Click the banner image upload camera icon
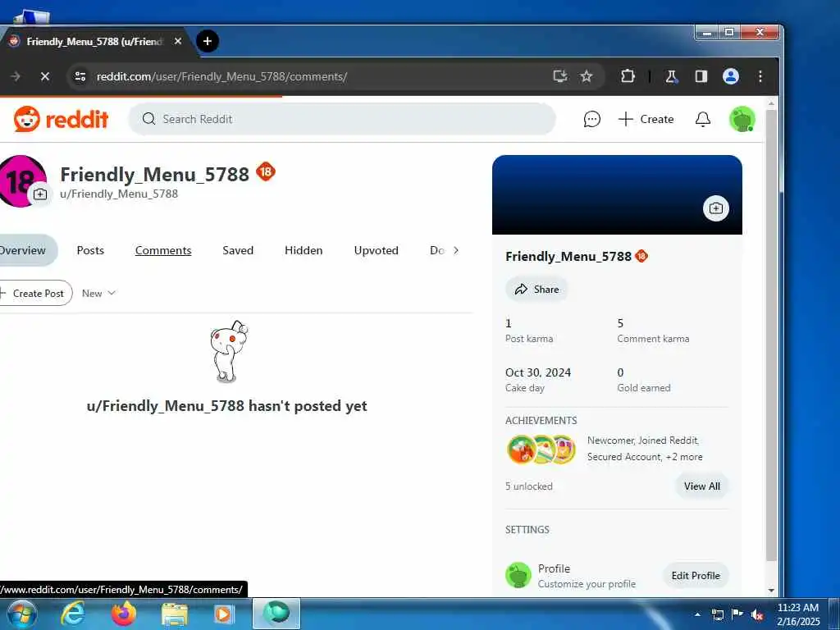Viewport: 840px width, 630px height. [715, 208]
